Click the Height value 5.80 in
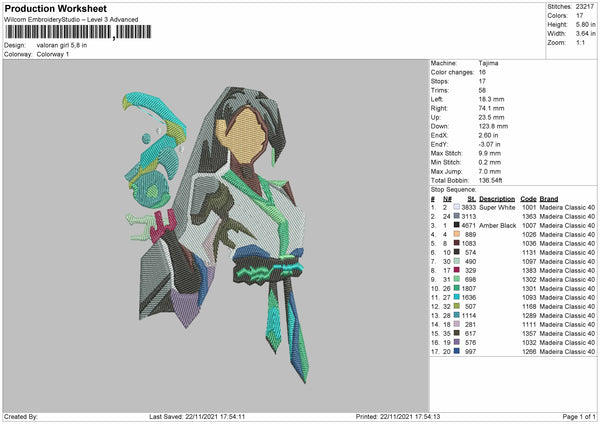The height and width of the screenshot is (424, 600). [586, 24]
